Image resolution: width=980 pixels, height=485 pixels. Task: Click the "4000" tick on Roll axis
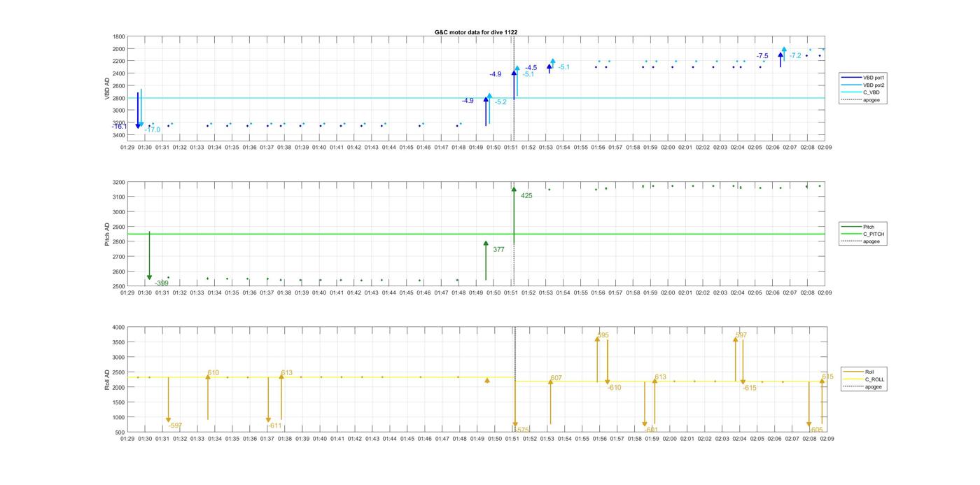tap(119, 328)
